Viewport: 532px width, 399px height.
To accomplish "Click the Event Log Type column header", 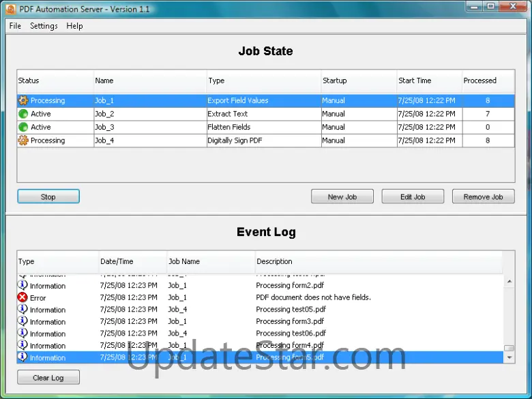I will coord(58,262).
